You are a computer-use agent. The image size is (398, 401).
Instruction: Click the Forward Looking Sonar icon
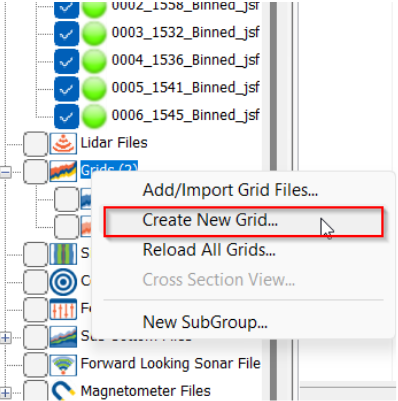pyautogui.click(x=63, y=365)
